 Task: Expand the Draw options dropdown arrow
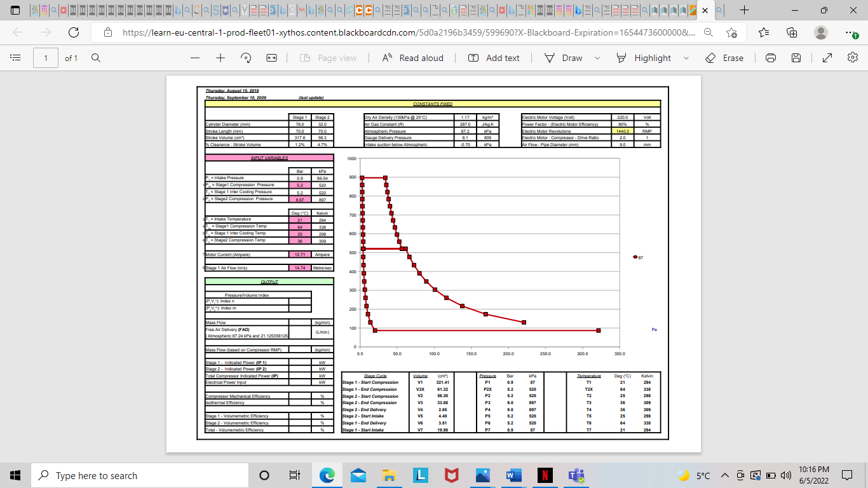coord(597,58)
